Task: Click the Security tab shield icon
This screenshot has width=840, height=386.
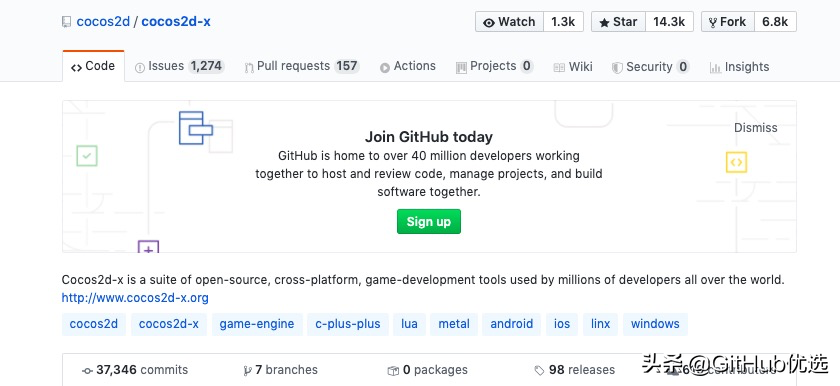Action: click(x=617, y=68)
